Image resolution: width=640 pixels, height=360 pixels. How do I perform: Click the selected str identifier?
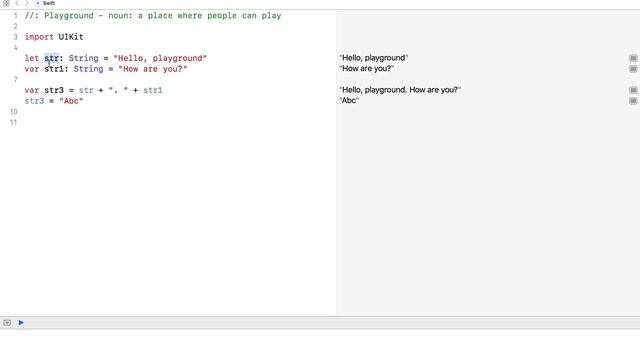51,58
